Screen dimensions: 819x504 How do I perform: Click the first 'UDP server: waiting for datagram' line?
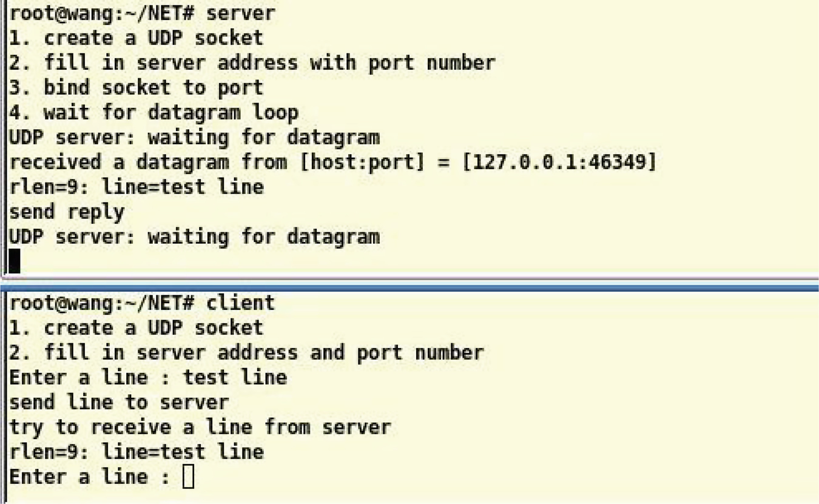click(x=194, y=137)
